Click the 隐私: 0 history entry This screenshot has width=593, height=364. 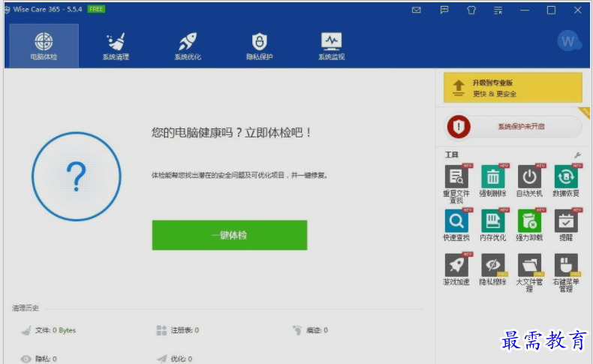coord(38,359)
